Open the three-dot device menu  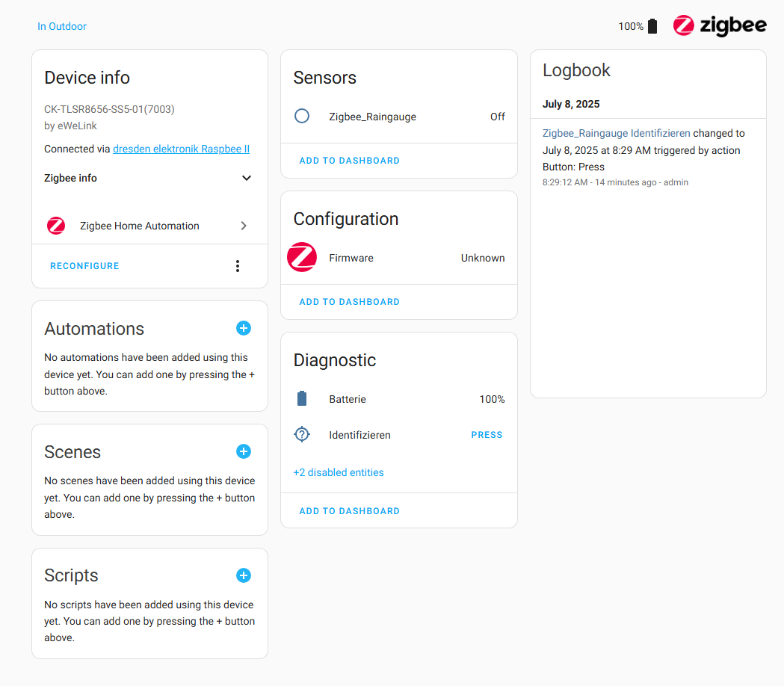tap(238, 266)
